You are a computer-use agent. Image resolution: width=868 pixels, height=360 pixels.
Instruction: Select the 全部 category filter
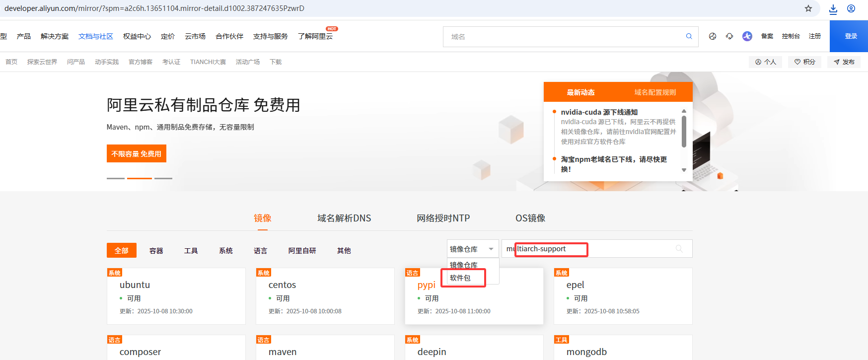click(x=122, y=251)
